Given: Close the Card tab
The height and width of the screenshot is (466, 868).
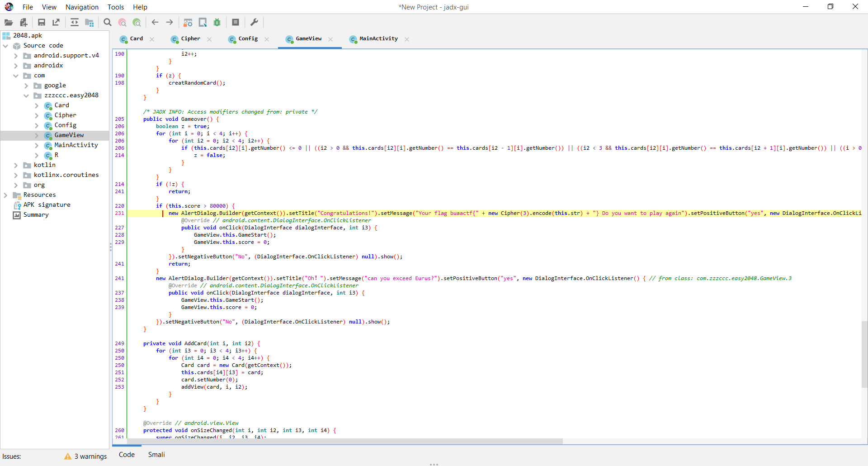Looking at the screenshot, I should [152, 39].
